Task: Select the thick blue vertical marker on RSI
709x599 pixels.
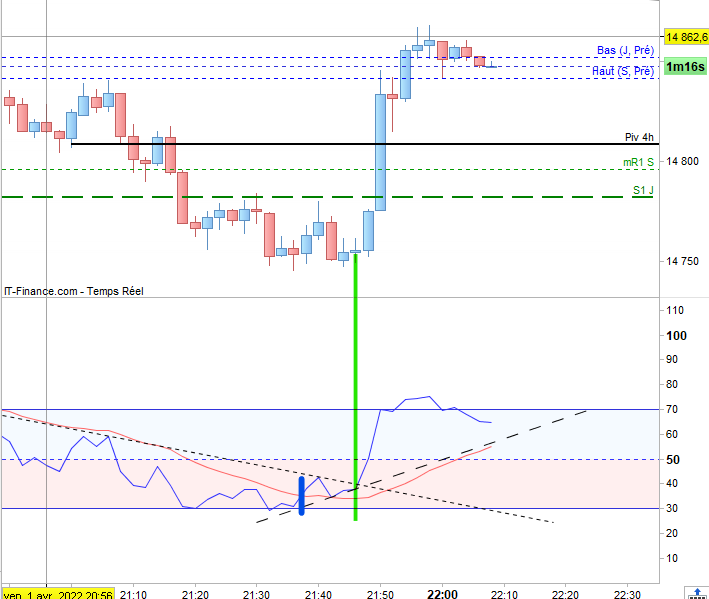Action: click(302, 495)
